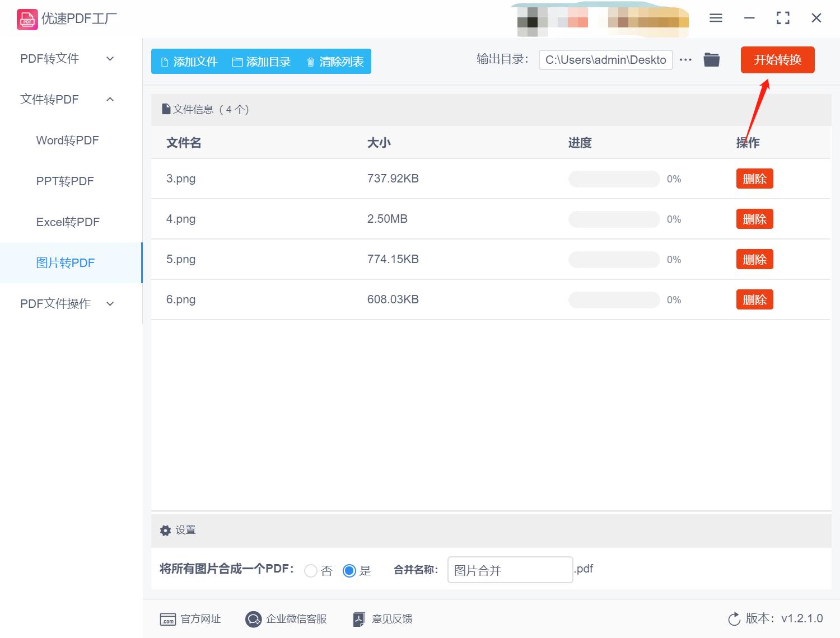Image resolution: width=840 pixels, height=638 pixels.
Task: Select the 否 radio button
Action: pyautogui.click(x=311, y=570)
